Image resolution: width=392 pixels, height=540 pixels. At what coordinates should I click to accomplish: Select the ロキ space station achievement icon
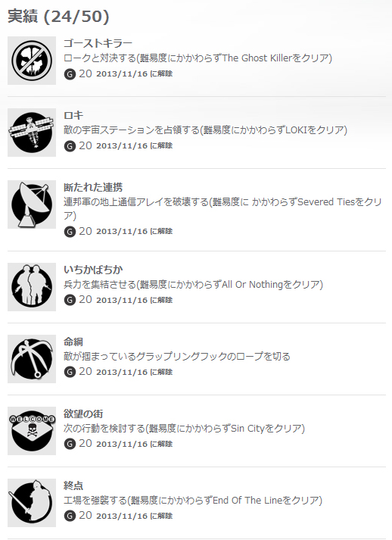tap(32, 133)
